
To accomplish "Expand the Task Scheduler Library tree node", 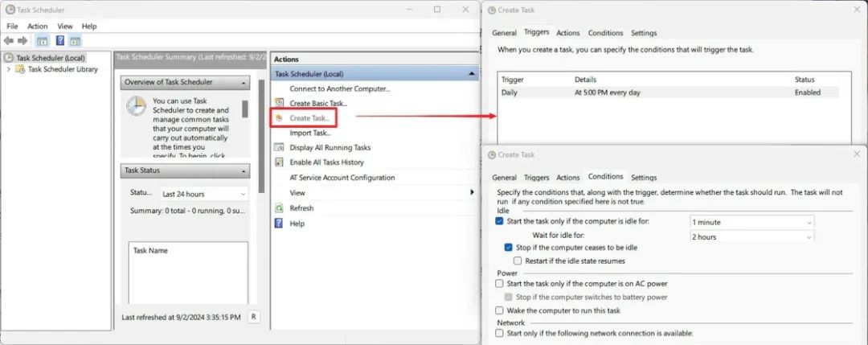I will pos(8,69).
